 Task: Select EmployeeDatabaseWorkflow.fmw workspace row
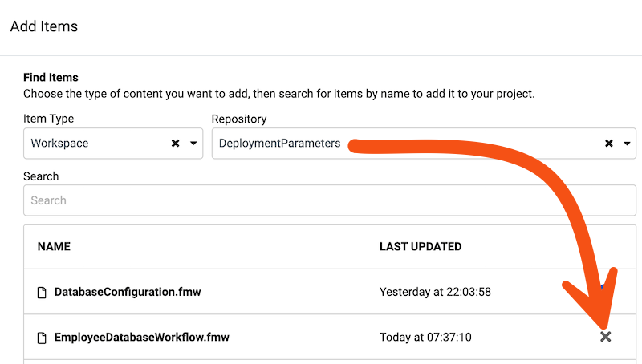(x=330, y=337)
